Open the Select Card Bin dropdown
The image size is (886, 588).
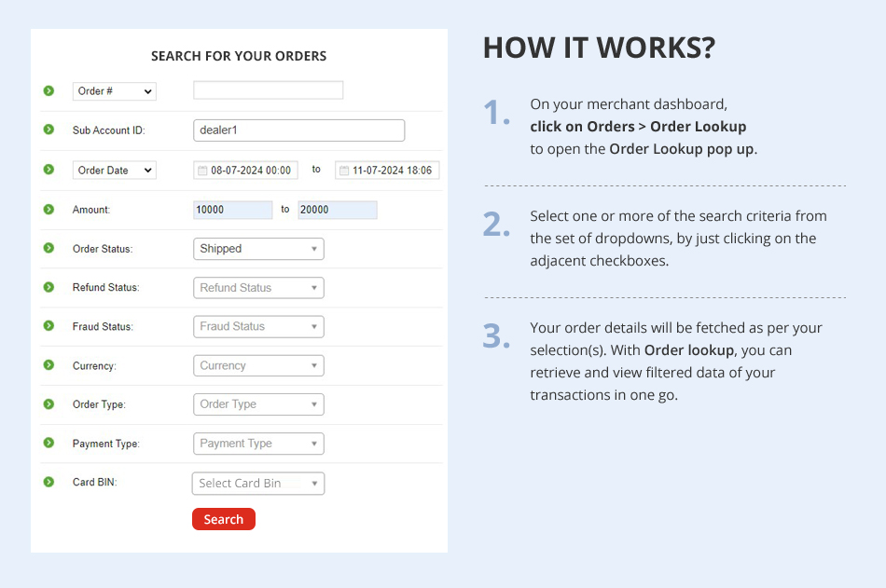[258, 484]
